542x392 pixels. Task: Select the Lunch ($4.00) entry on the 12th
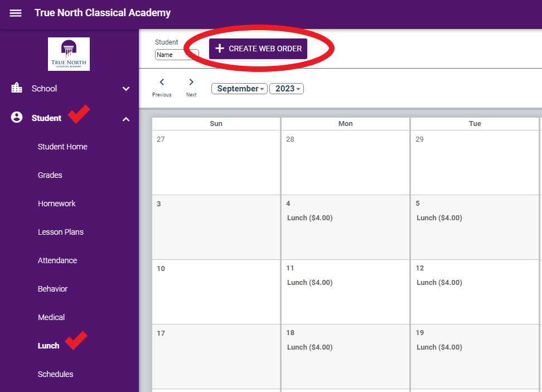pos(439,282)
